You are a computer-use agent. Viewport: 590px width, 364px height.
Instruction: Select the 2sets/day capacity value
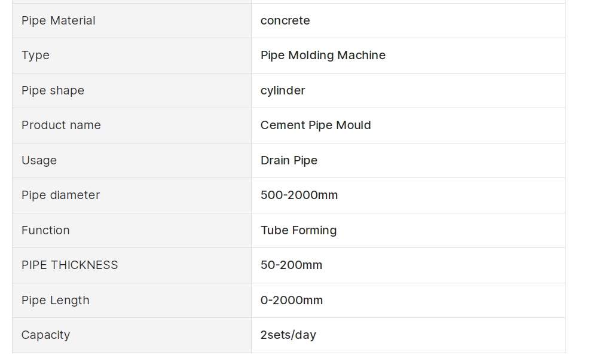(288, 335)
